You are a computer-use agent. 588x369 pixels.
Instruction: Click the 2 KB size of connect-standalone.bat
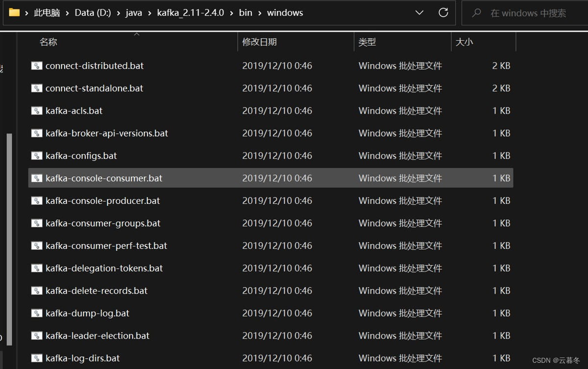[501, 88]
